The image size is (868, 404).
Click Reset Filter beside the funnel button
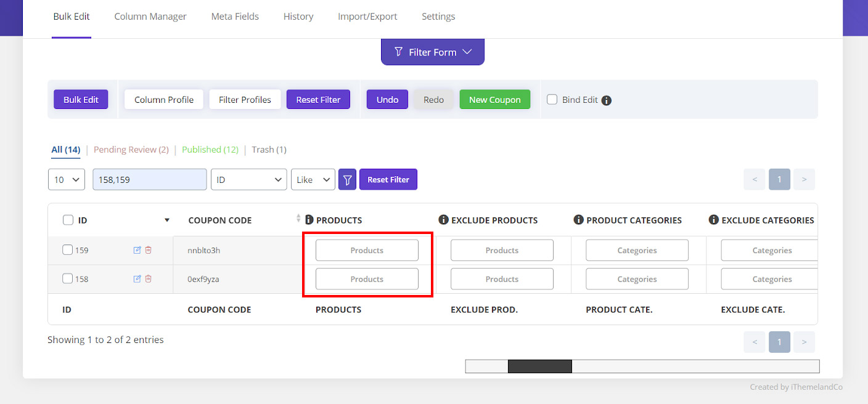tap(388, 180)
